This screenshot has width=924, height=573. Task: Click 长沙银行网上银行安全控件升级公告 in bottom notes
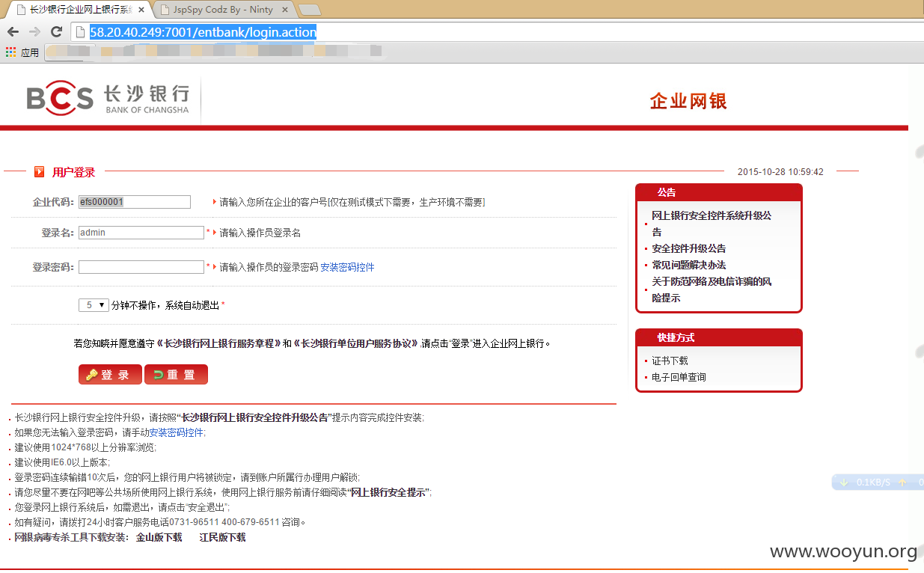tap(254, 417)
